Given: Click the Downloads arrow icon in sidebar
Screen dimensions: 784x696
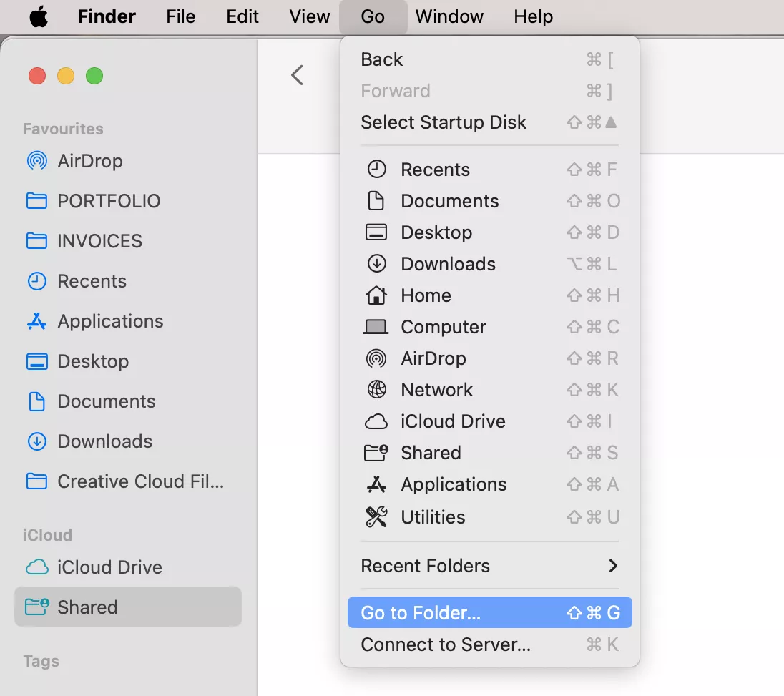Looking at the screenshot, I should click(36, 441).
